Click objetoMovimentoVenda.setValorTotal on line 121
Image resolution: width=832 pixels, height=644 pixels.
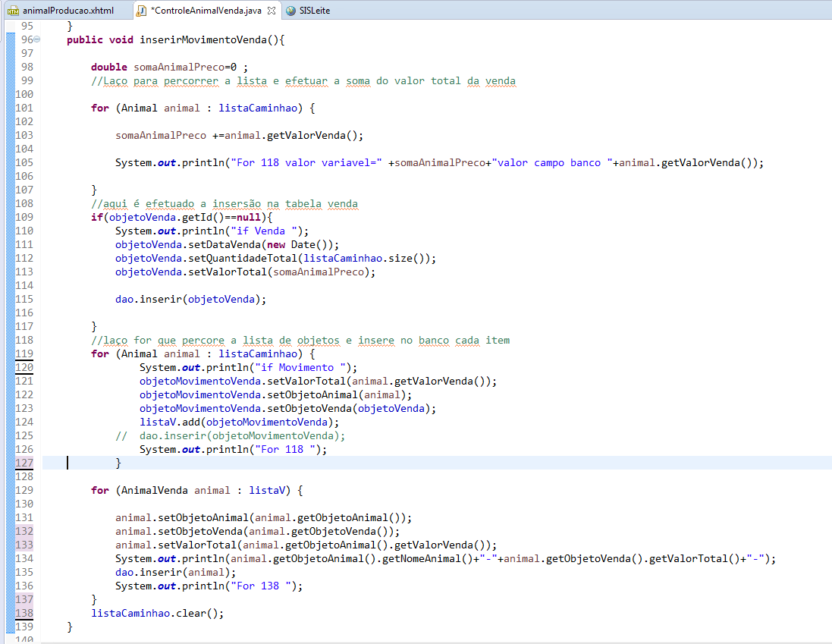tap(243, 382)
